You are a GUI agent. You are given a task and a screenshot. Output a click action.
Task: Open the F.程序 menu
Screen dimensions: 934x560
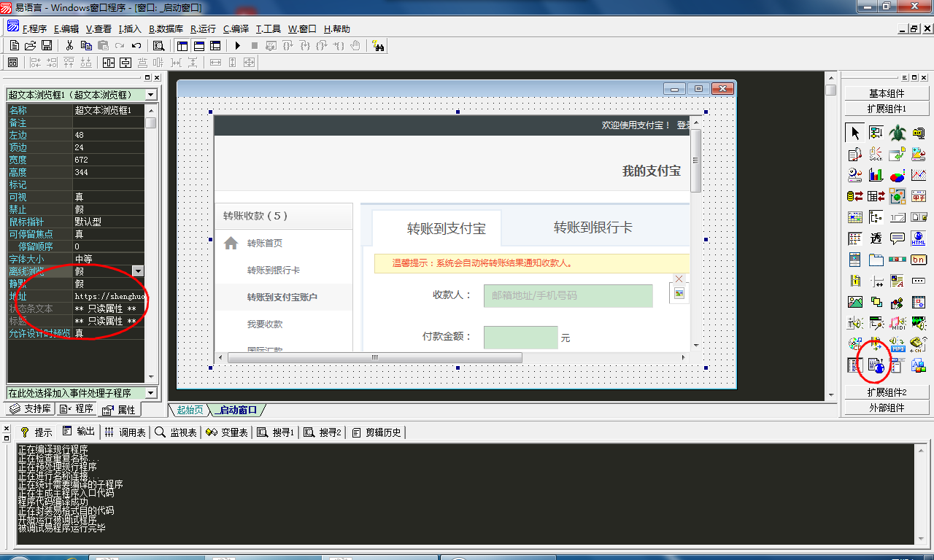click(34, 29)
